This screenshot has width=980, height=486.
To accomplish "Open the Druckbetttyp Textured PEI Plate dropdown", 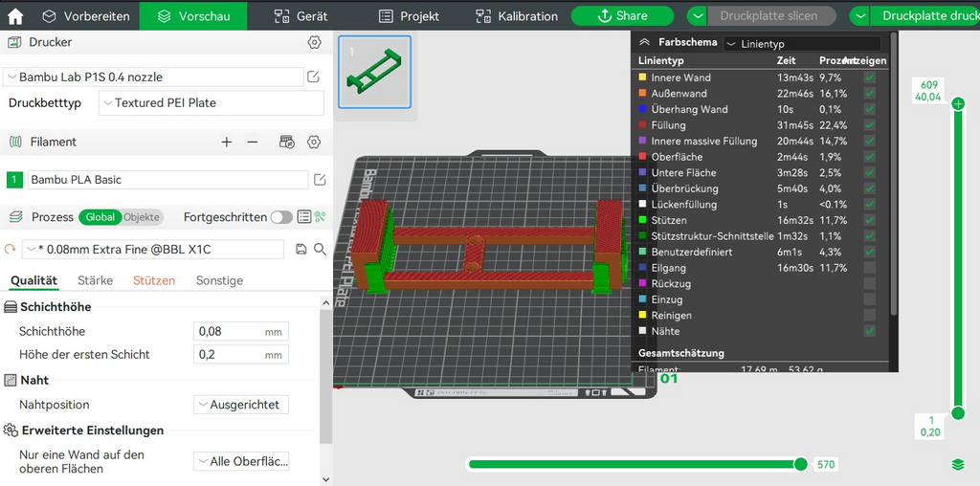I will coord(212,103).
